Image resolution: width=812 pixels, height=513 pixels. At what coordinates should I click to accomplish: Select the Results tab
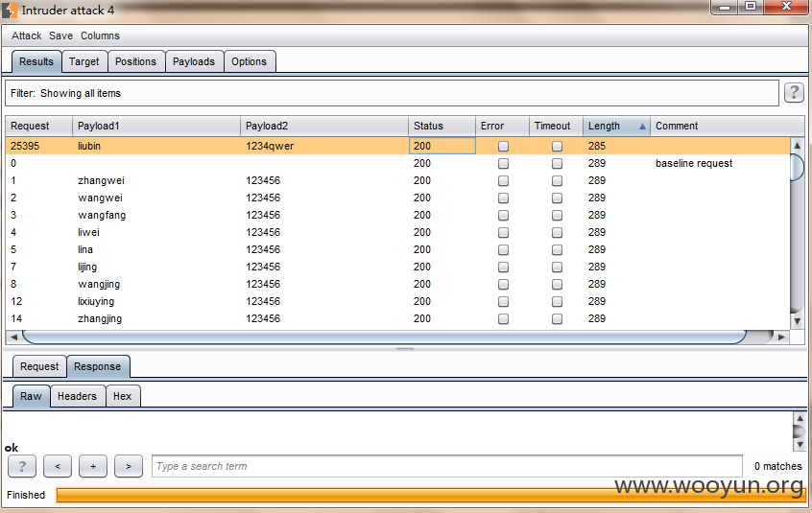pos(36,61)
